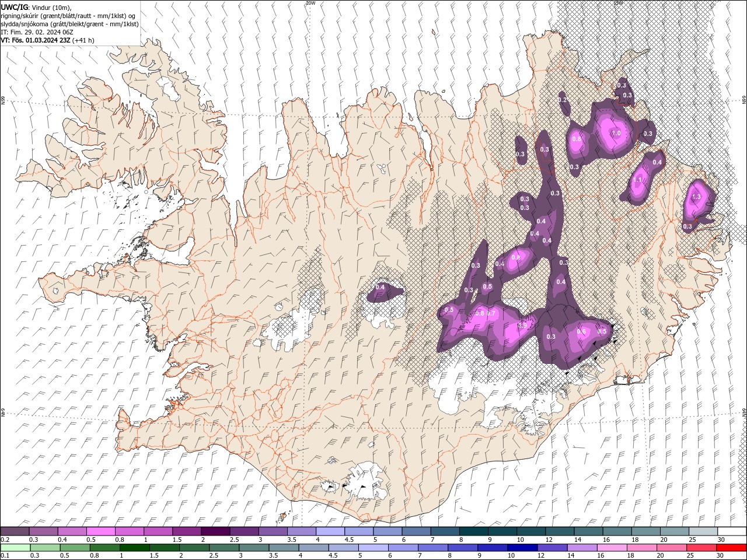Pick the snow scale swatch between 14 and 16
Viewport: 747px width, 560px height.
tap(588, 531)
